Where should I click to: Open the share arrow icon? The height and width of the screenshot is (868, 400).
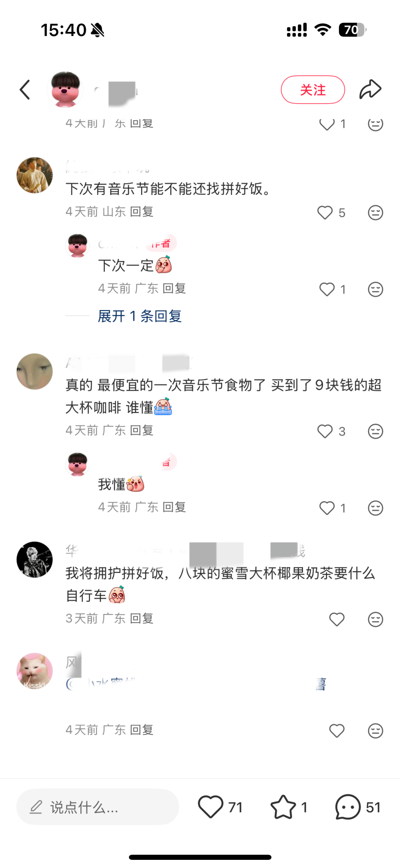click(370, 89)
